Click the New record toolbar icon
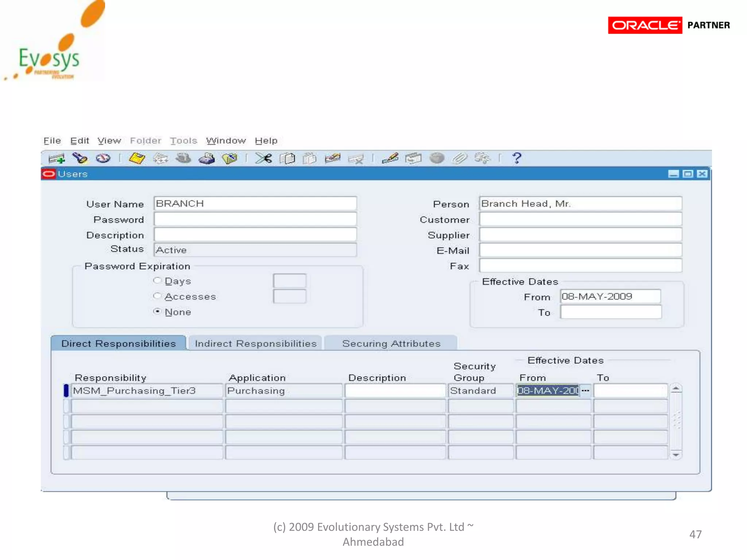 57,159
